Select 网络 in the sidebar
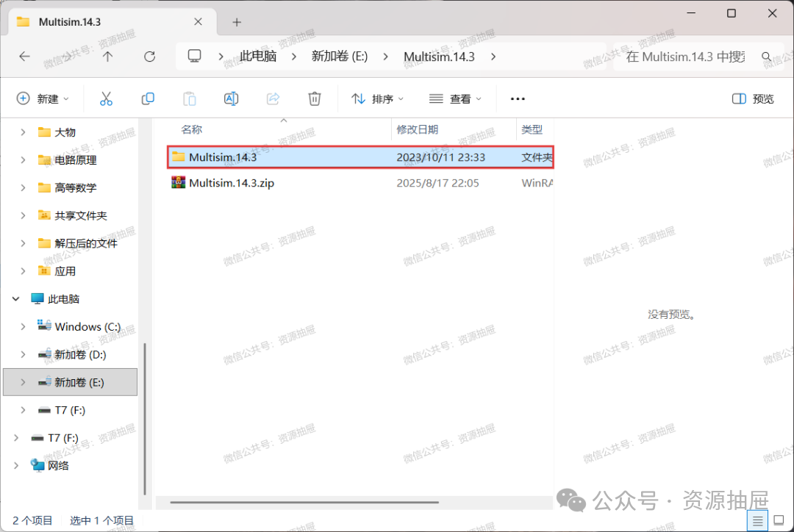Viewport: 794px width, 532px height. pyautogui.click(x=58, y=465)
